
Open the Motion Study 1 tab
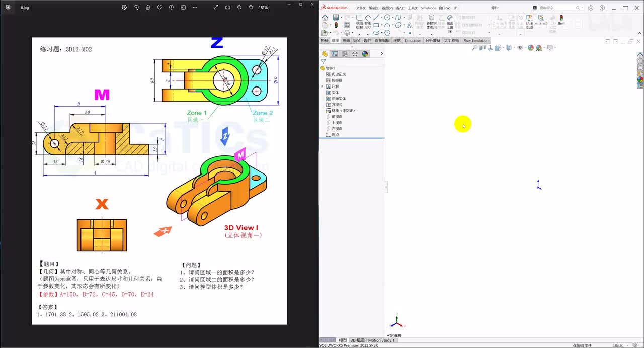(x=381, y=340)
